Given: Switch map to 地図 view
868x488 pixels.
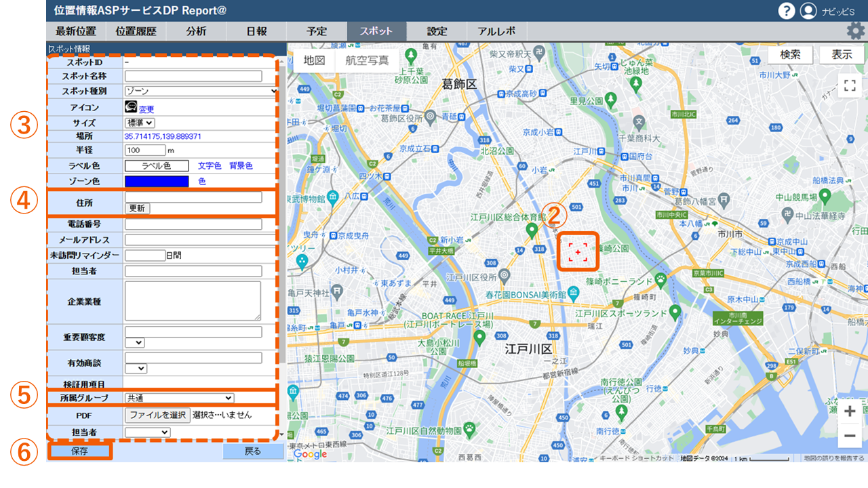Looking at the screenshot, I should pyautogui.click(x=314, y=60).
